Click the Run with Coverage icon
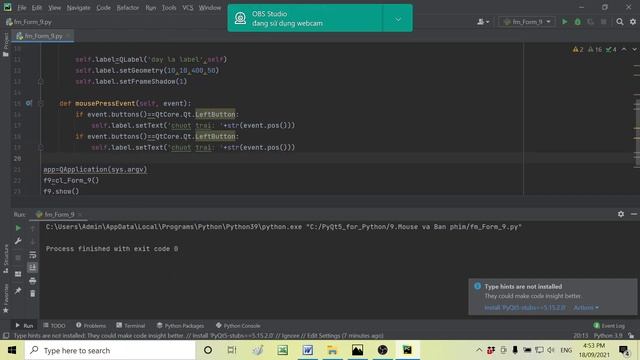Screen dimensions: 640x360 pos(590,22)
